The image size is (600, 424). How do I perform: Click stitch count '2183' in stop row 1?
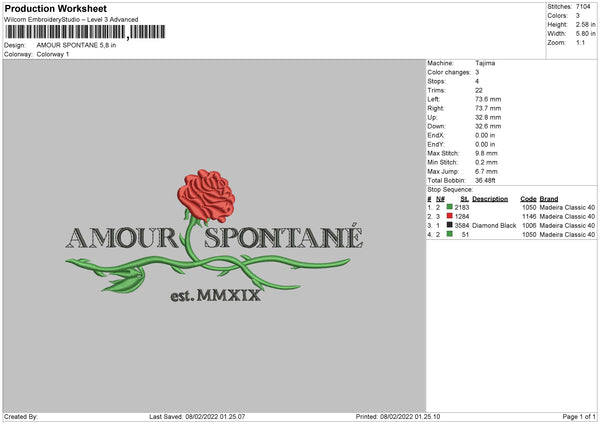tap(462, 207)
